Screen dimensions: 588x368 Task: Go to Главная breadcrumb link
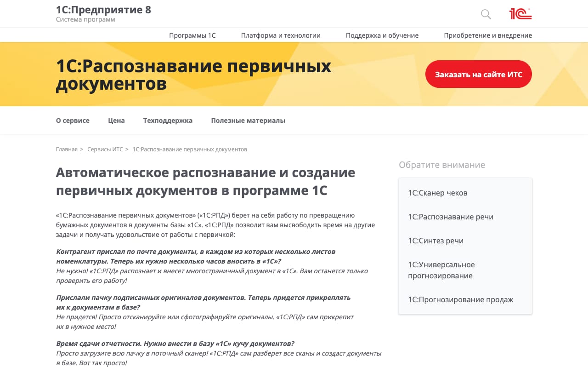coord(67,149)
